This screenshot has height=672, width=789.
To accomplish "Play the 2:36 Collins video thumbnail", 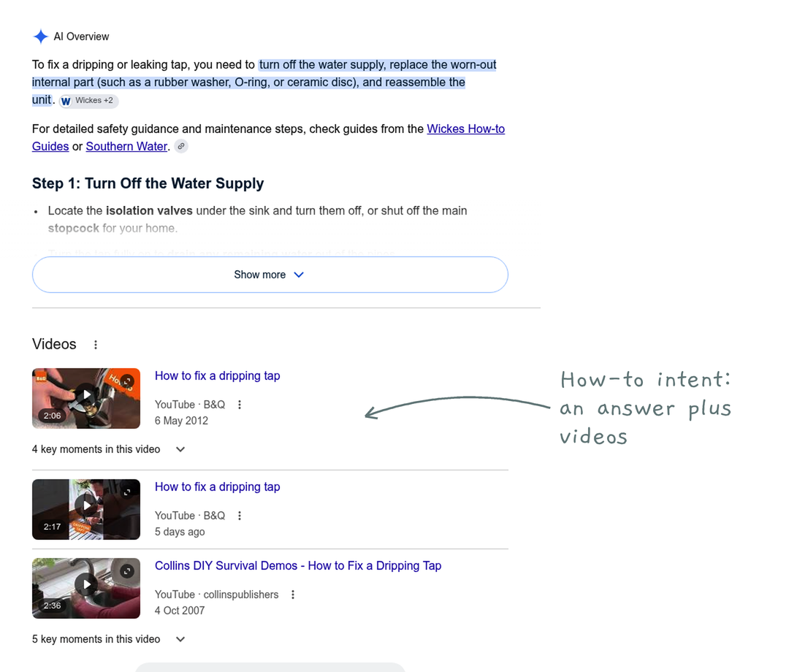I will 86,588.
